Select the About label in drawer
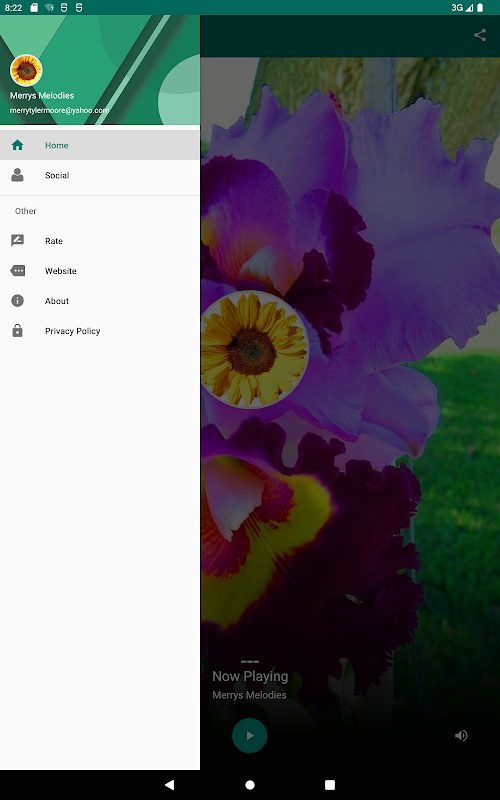 point(57,301)
